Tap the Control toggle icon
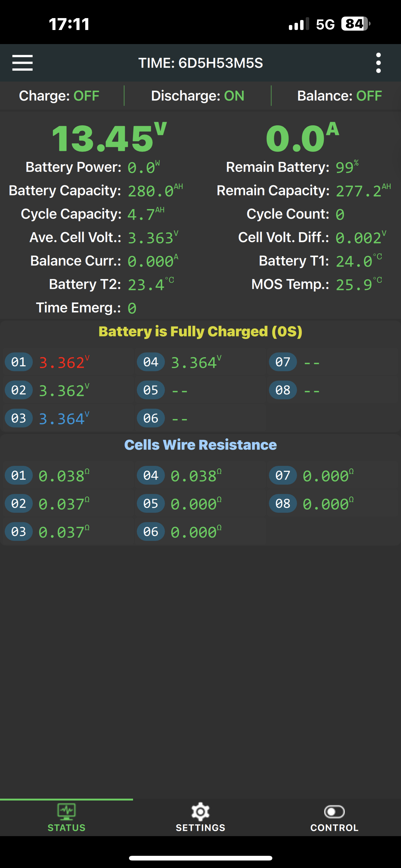Screen dimensions: 401x868 334,812
